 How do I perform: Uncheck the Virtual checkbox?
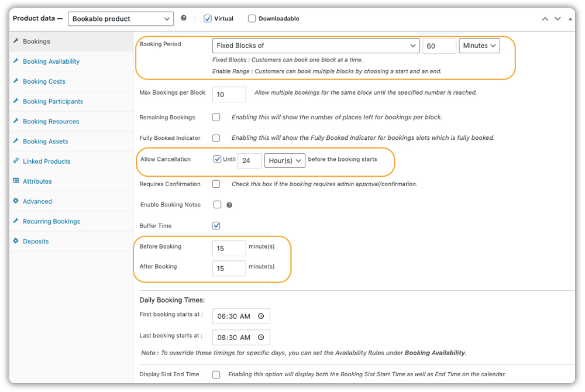pos(207,18)
